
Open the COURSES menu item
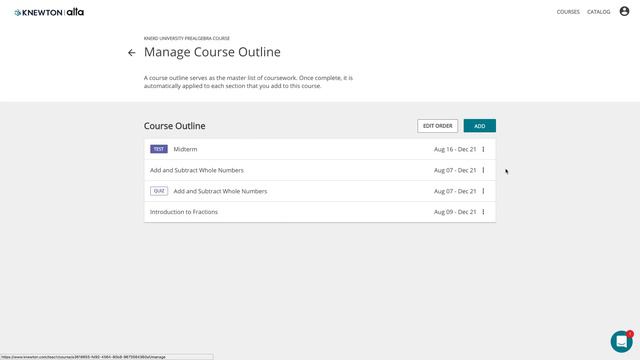point(568,12)
